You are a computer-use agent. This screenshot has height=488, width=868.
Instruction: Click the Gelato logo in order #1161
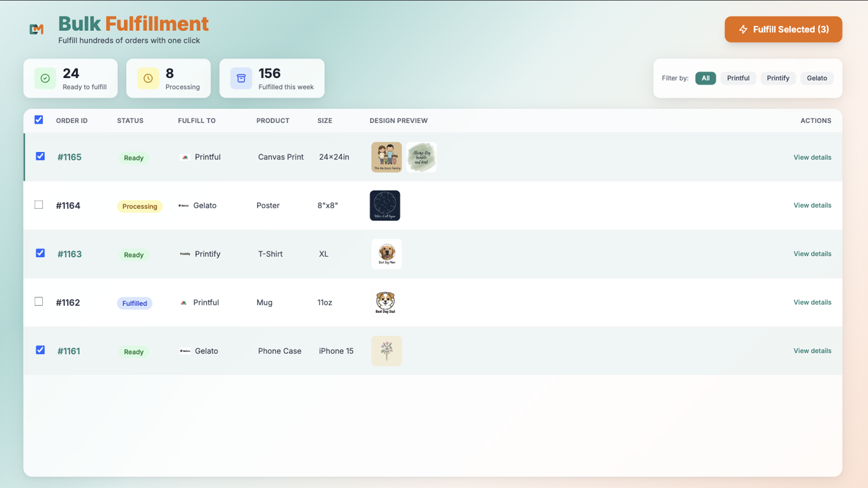click(x=185, y=351)
